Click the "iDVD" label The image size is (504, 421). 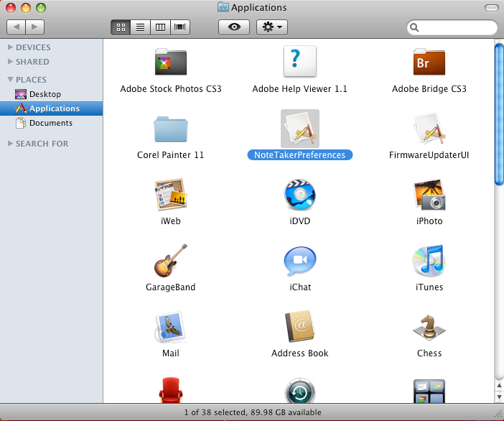[300, 221]
